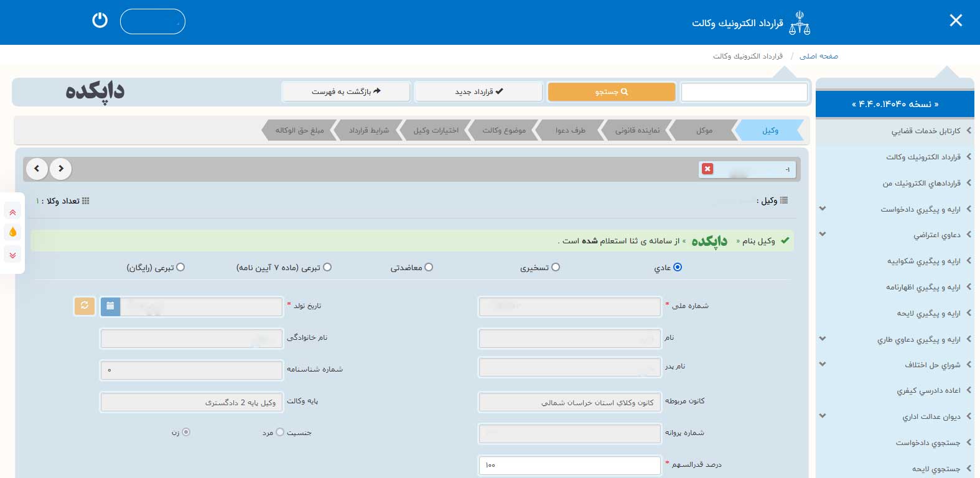Expand دعاوی اعتراضی submenu arrow

point(823,234)
